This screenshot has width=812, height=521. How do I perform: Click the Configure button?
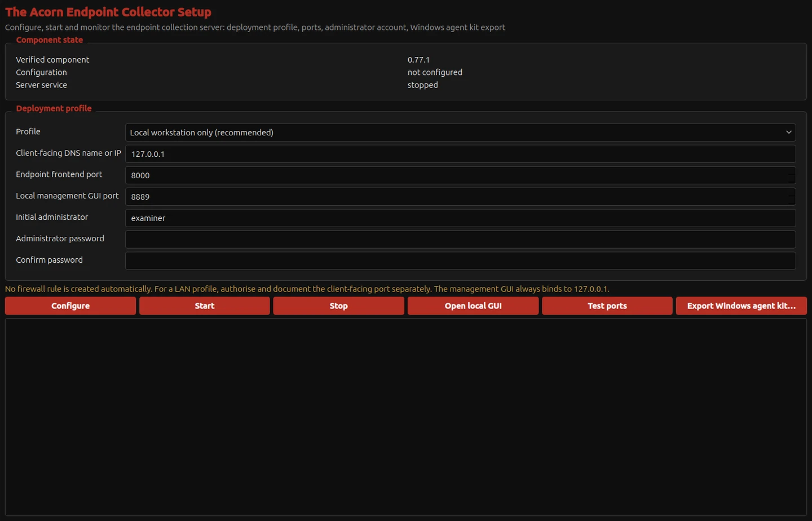[x=70, y=306]
